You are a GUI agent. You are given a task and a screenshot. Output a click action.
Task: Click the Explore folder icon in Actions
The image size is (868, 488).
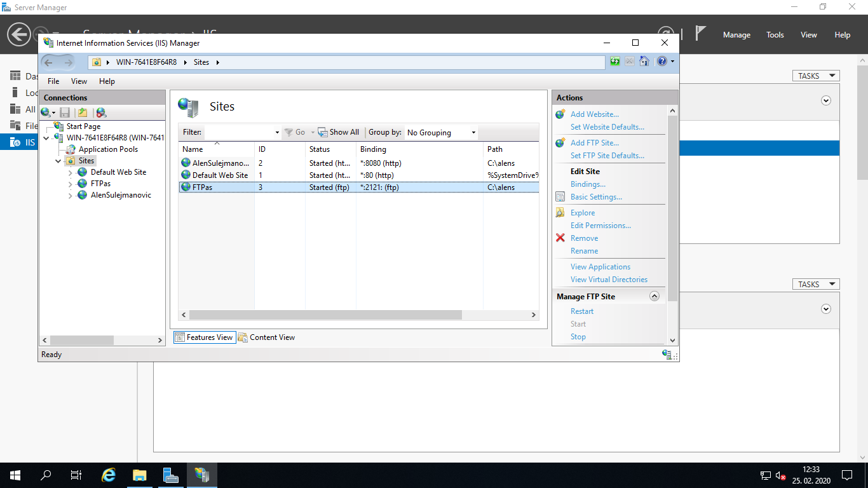point(560,213)
